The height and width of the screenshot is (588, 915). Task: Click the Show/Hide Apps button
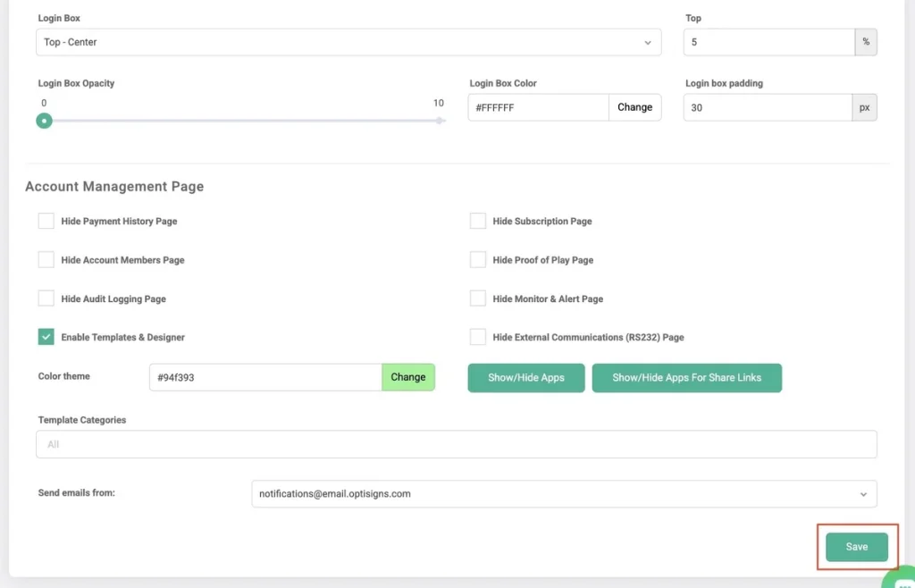click(526, 378)
